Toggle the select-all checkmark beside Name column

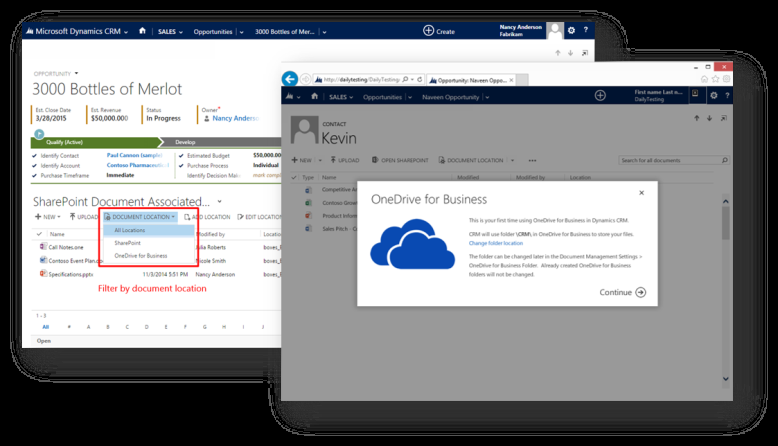point(39,234)
